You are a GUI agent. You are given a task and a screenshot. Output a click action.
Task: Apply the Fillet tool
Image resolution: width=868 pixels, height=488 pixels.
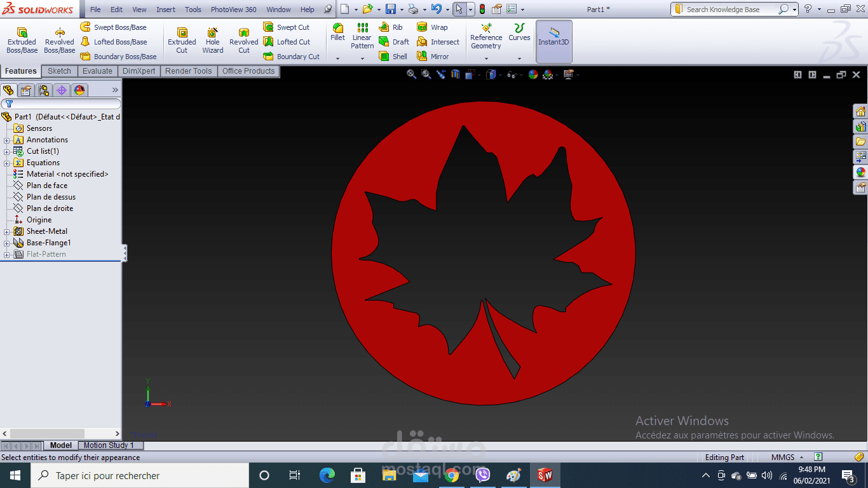pyautogui.click(x=337, y=32)
